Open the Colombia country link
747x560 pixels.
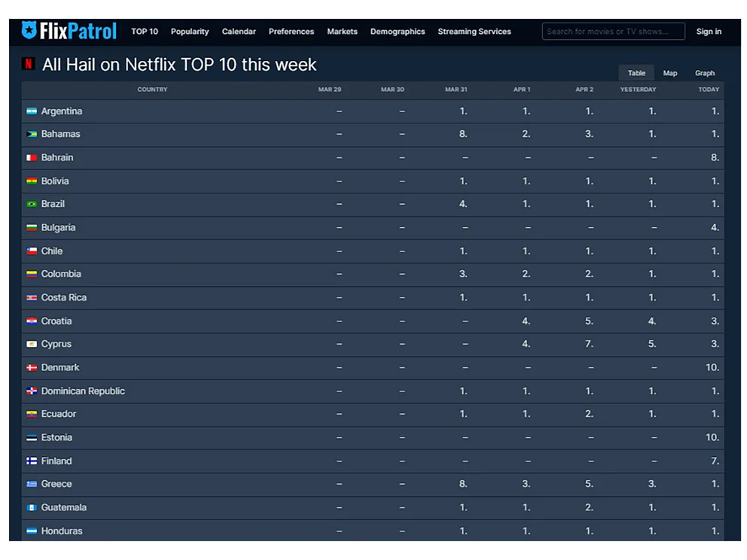click(x=61, y=274)
